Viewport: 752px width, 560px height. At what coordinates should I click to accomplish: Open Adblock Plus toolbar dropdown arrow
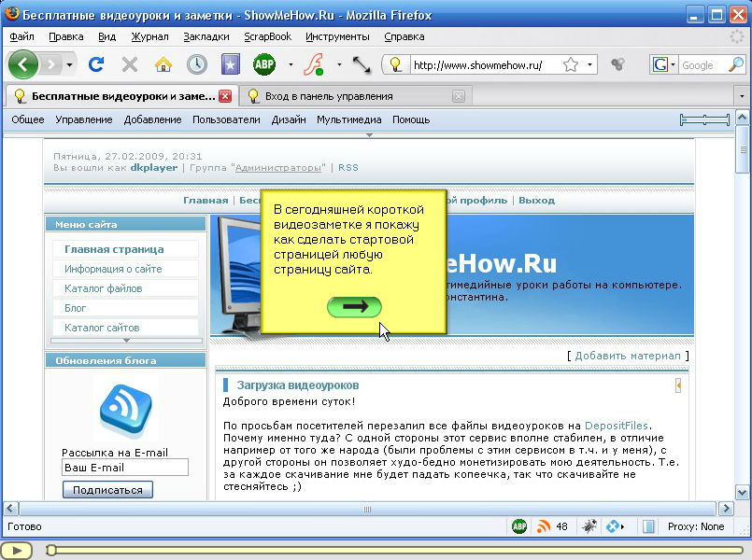[291, 64]
